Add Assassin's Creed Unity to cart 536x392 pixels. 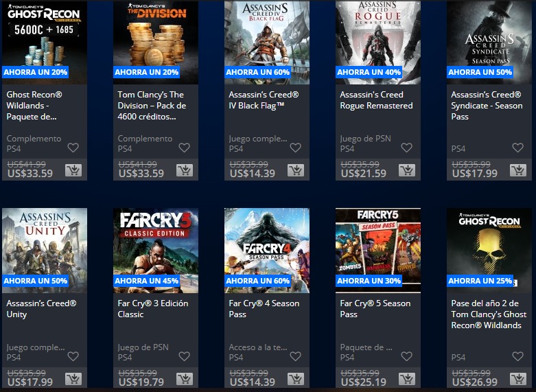coord(73,379)
